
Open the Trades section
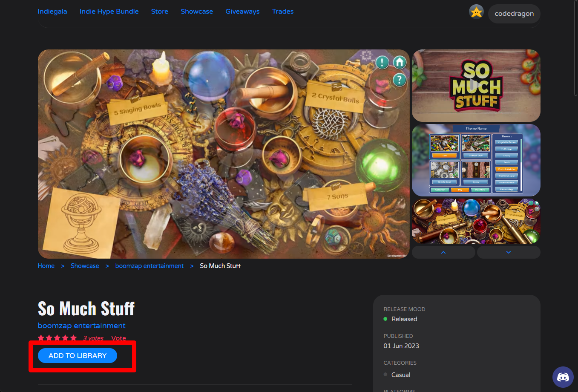283,12
